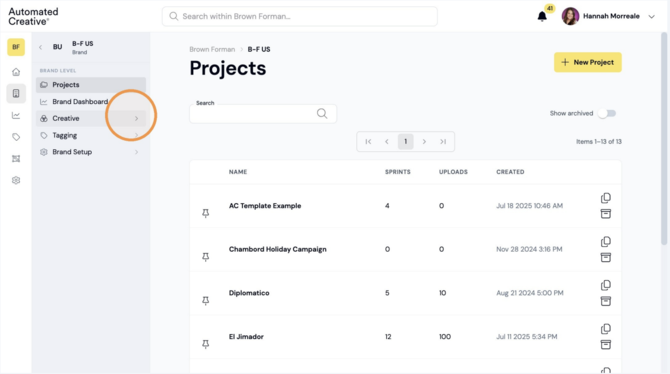
Task: Click the magnifier in project search box
Action: click(322, 113)
